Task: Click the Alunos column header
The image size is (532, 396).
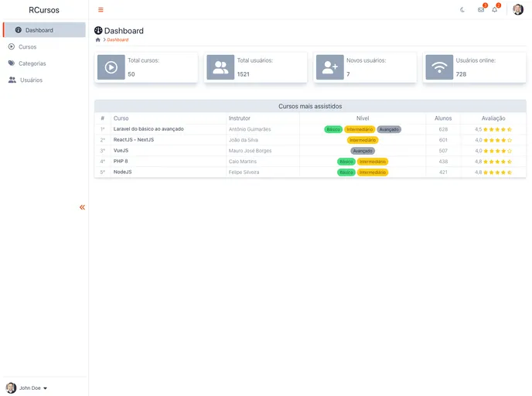Action: coord(443,118)
